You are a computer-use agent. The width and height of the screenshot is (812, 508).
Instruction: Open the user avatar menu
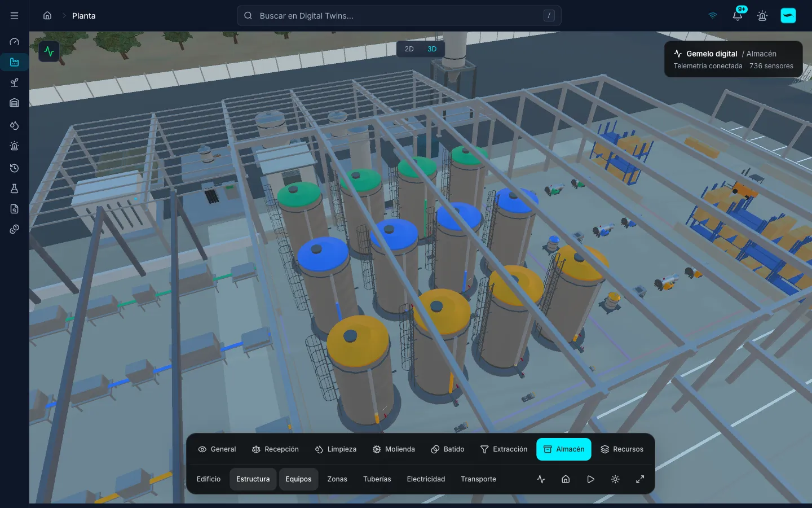[x=788, y=16]
